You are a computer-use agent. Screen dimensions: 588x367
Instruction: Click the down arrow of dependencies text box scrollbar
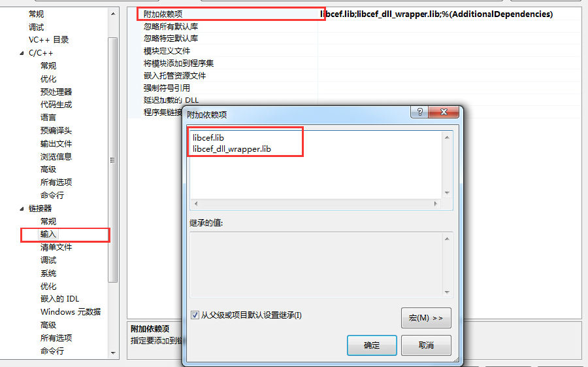[447, 193]
